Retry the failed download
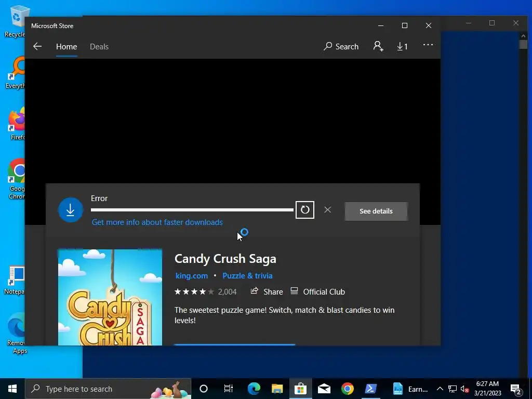This screenshot has height=399, width=532. [x=304, y=210]
